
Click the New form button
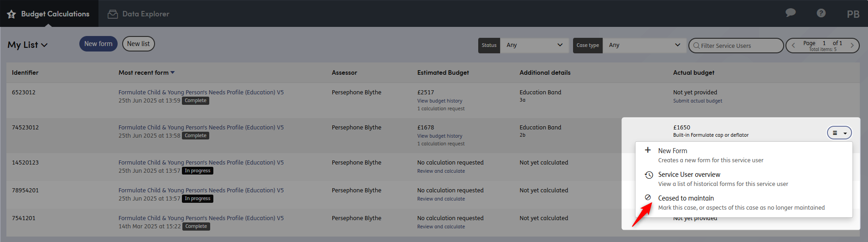click(98, 44)
